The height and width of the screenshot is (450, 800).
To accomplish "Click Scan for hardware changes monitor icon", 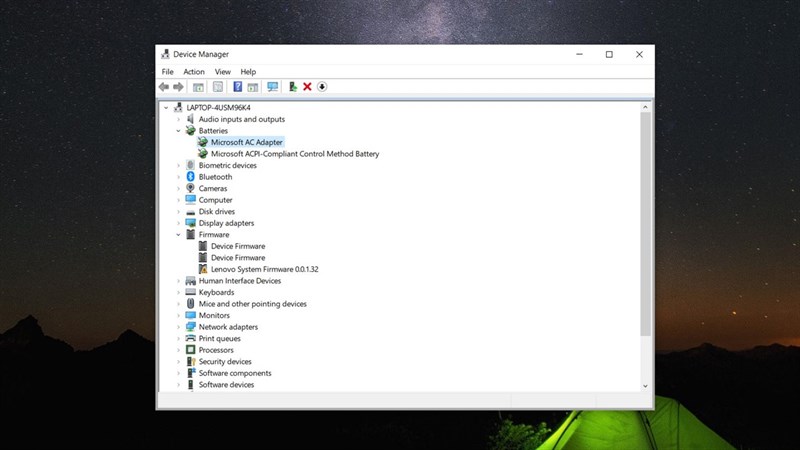I will tap(272, 87).
